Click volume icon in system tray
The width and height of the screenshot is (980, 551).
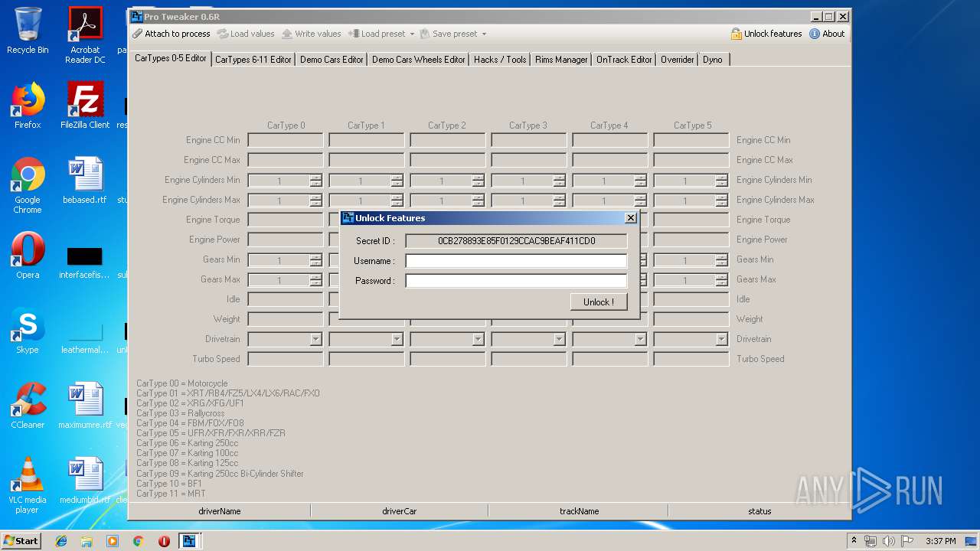point(888,541)
